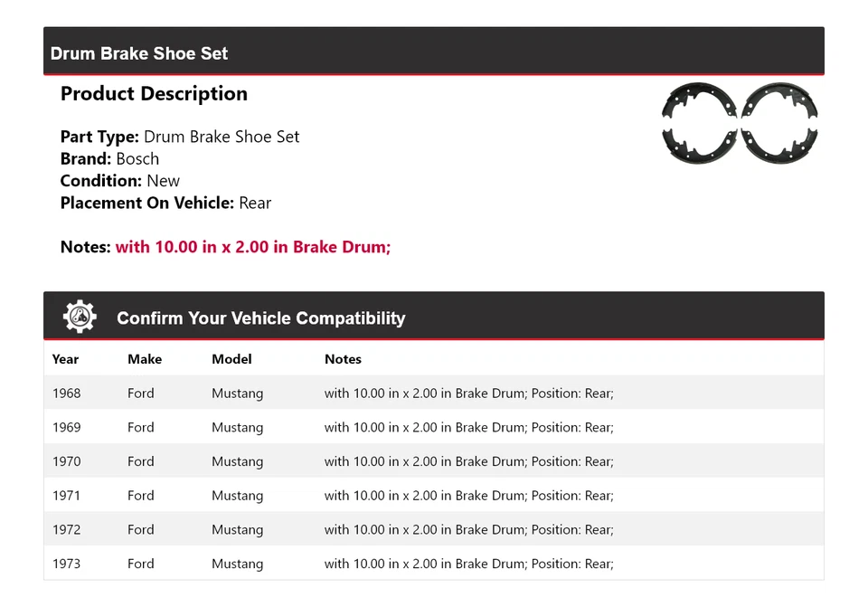868x607 pixels.
Task: Select the Year column header
Action: pyautogui.click(x=65, y=359)
